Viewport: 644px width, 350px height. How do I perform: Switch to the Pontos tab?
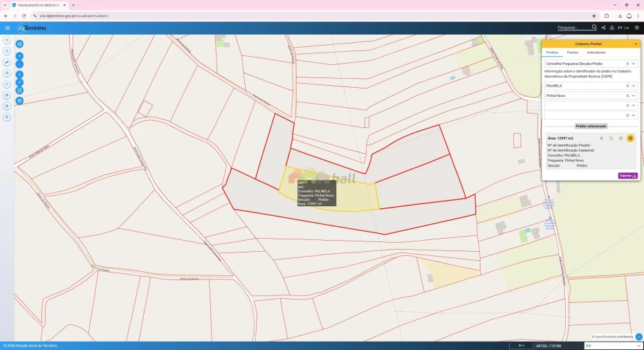click(x=572, y=53)
